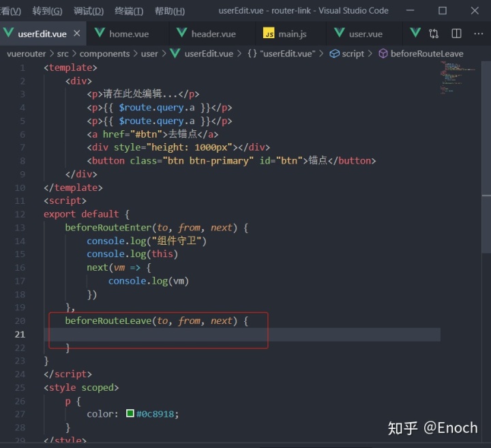
Task: Click console.log(this) statement
Action: pyautogui.click(x=132, y=254)
